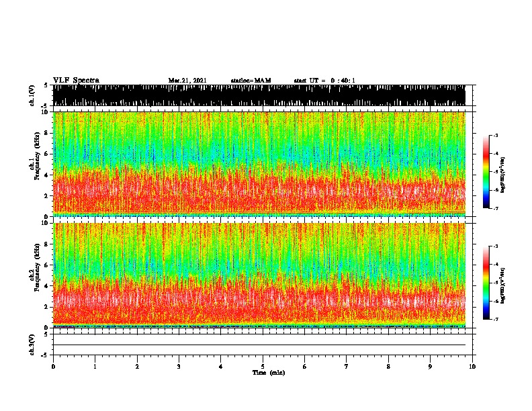
Task: Click the ch.2 spectrogram color scale bar
Action: pos(486,283)
